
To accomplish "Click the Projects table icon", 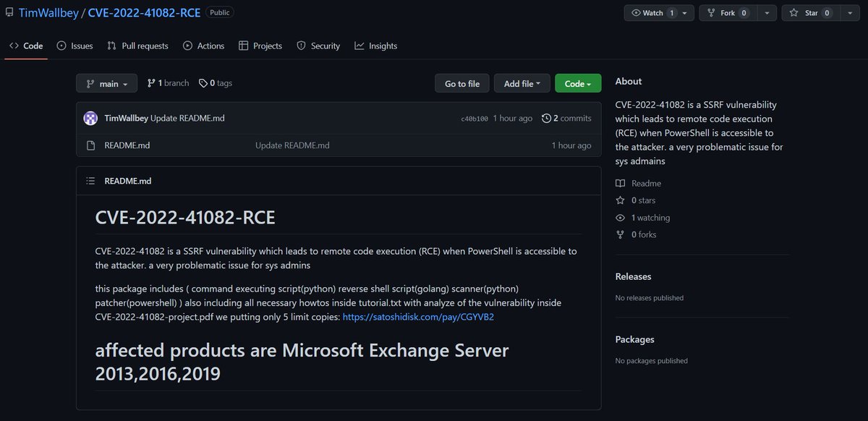I will (243, 46).
